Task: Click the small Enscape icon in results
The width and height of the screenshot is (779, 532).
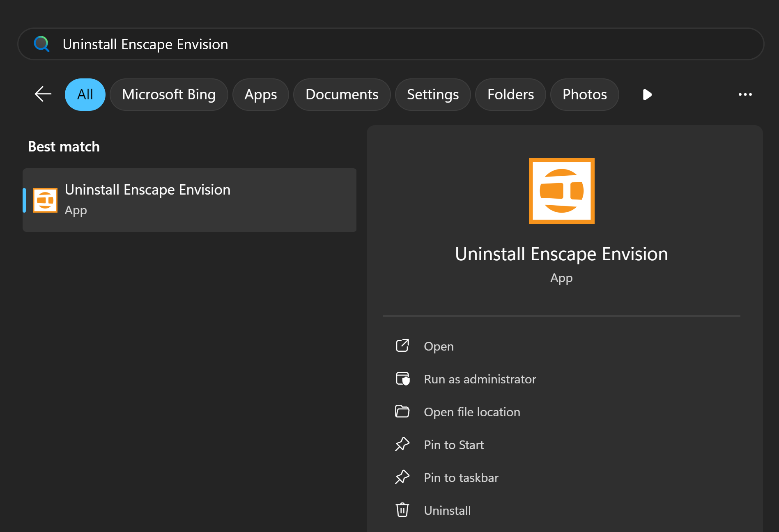Action: [x=45, y=200]
